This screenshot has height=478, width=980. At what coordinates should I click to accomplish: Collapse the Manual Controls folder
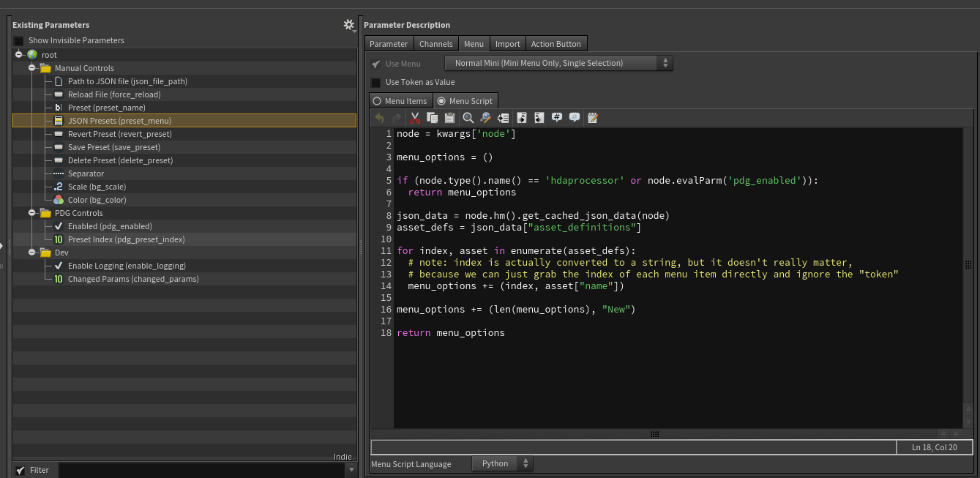click(x=32, y=68)
